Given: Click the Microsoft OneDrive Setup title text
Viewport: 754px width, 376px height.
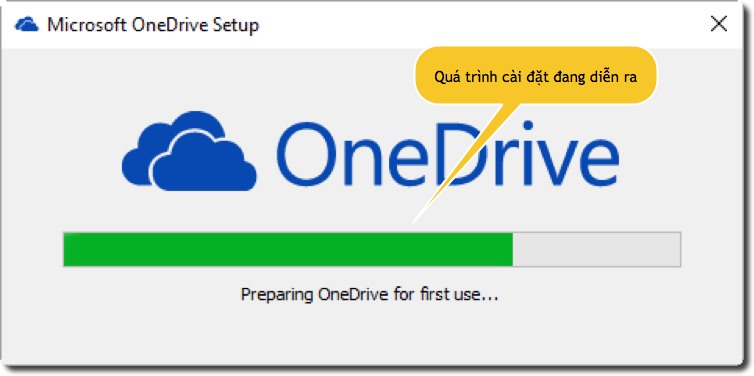Looking at the screenshot, I should tap(153, 25).
